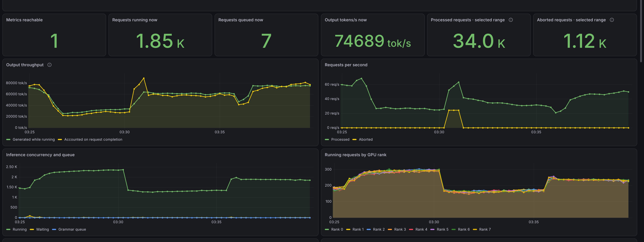Screen dimensions: 644x242
Task: Toggle Rank 5 in GPU rank legend
Action: pyautogui.click(x=442, y=229)
